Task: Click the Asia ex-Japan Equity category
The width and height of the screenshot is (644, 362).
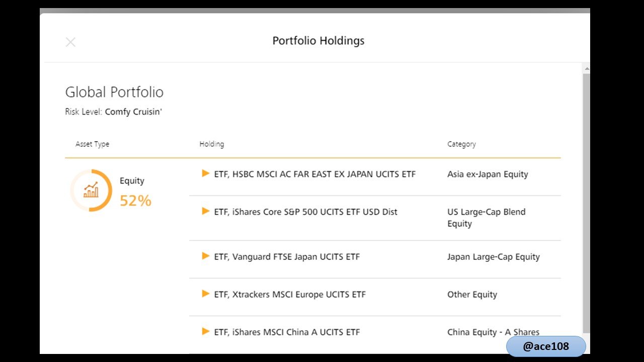Action: tap(488, 174)
